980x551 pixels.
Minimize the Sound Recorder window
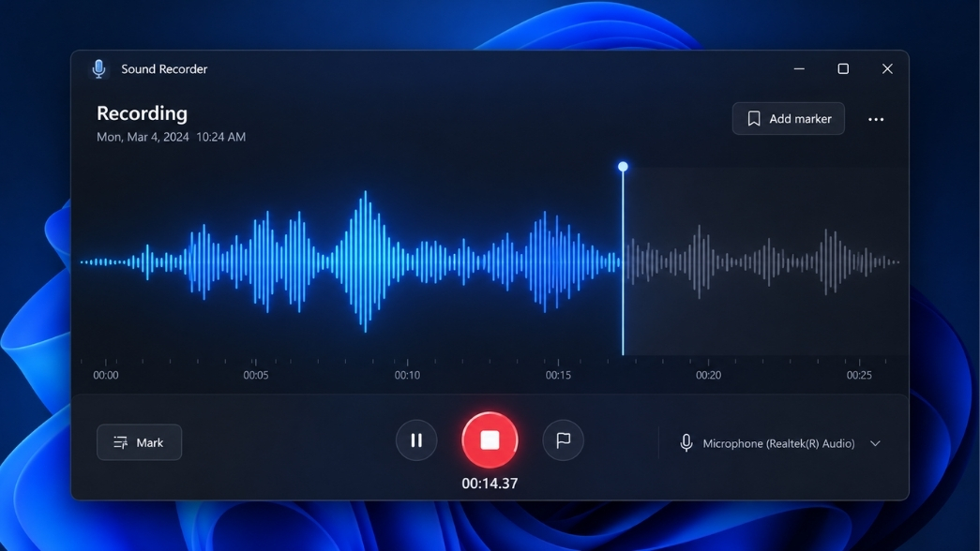799,68
